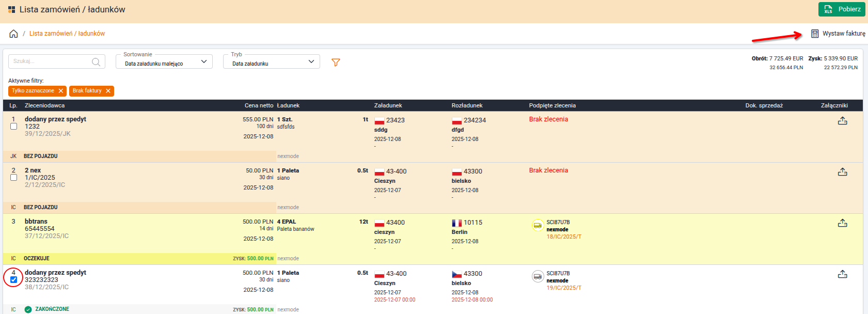Click into the Szukaj search field

pos(50,61)
